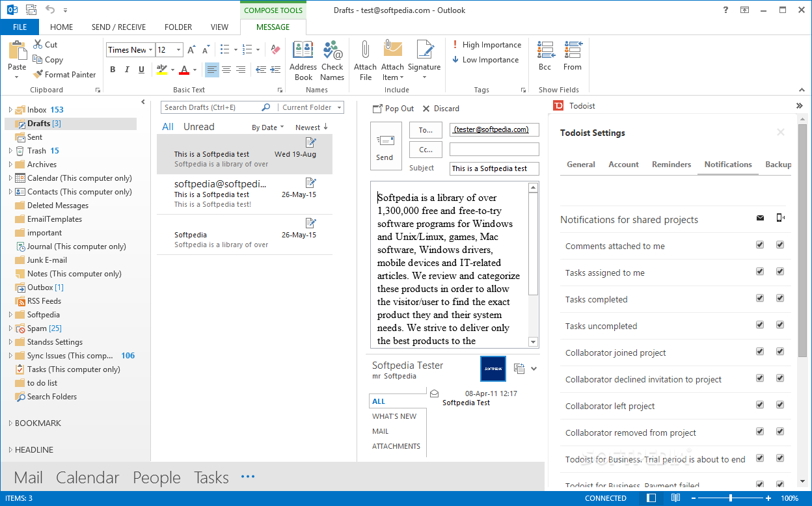Show the From field
This screenshot has width=812, height=506.
click(573, 51)
